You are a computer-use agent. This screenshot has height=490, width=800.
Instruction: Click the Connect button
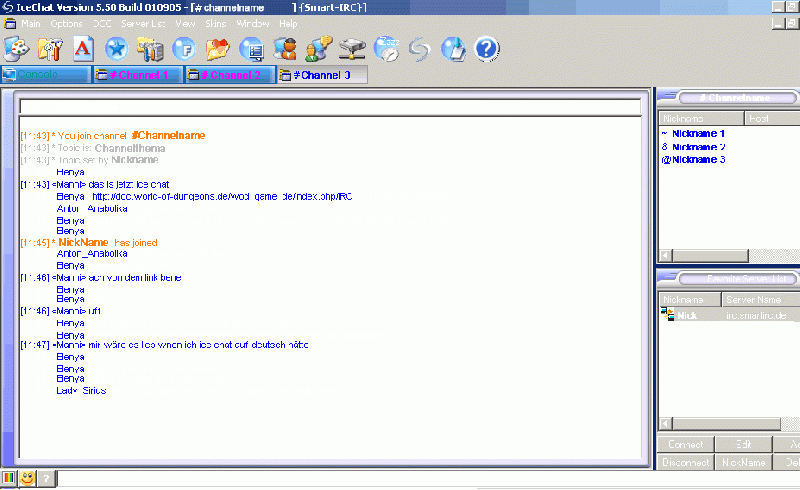685,445
